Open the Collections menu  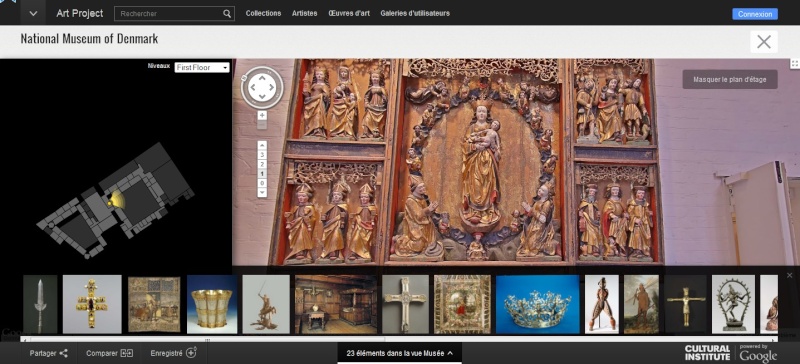tap(263, 13)
